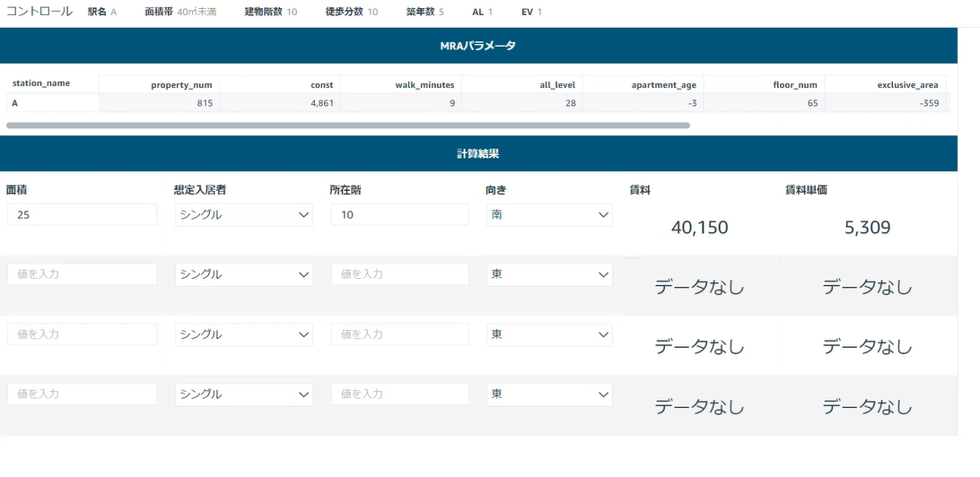
Task: Click station name cell A in the table
Action: 52,103
